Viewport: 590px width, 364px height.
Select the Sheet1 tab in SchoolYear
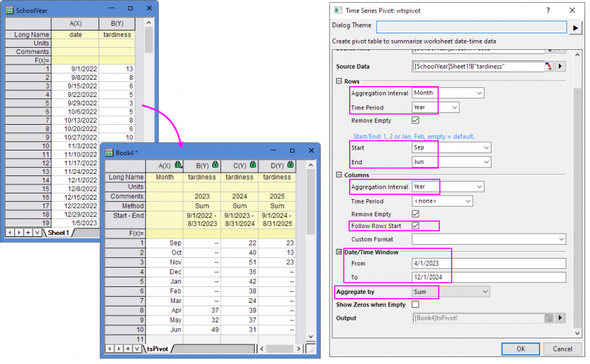(58, 232)
